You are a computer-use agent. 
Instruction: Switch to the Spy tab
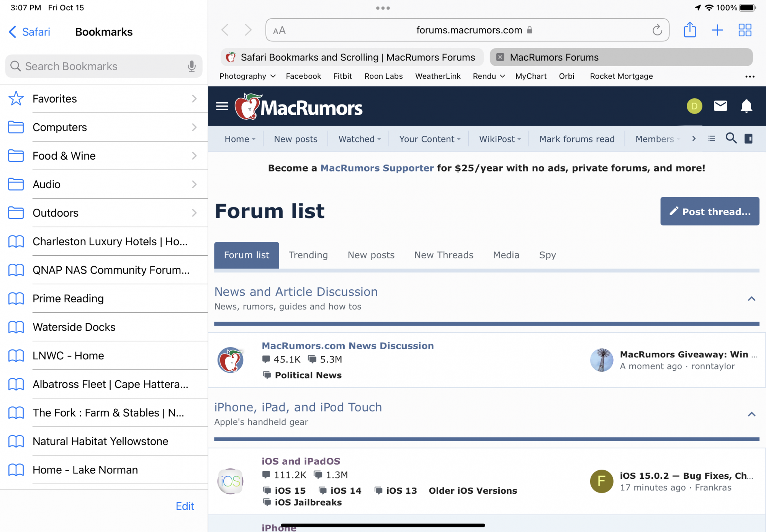tap(547, 255)
